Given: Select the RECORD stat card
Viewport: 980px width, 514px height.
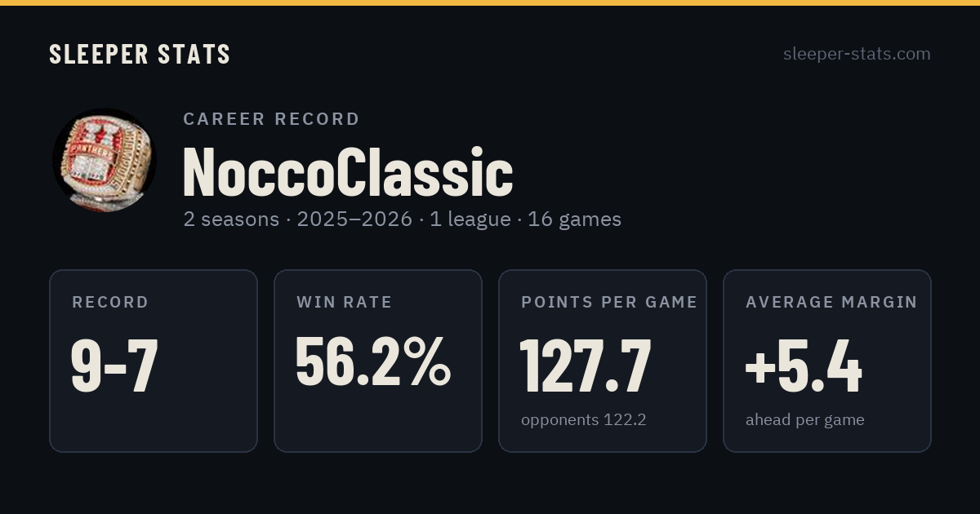Looking at the screenshot, I should click(154, 361).
